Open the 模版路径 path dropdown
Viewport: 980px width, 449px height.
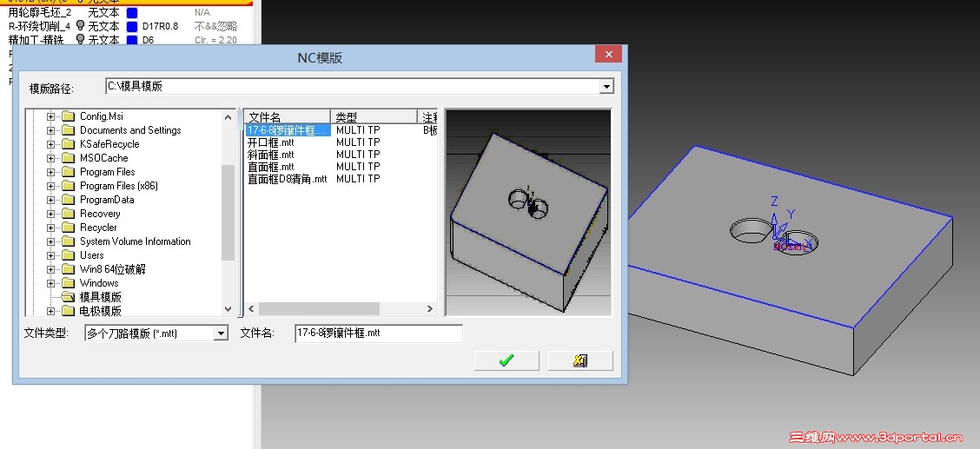(606, 87)
